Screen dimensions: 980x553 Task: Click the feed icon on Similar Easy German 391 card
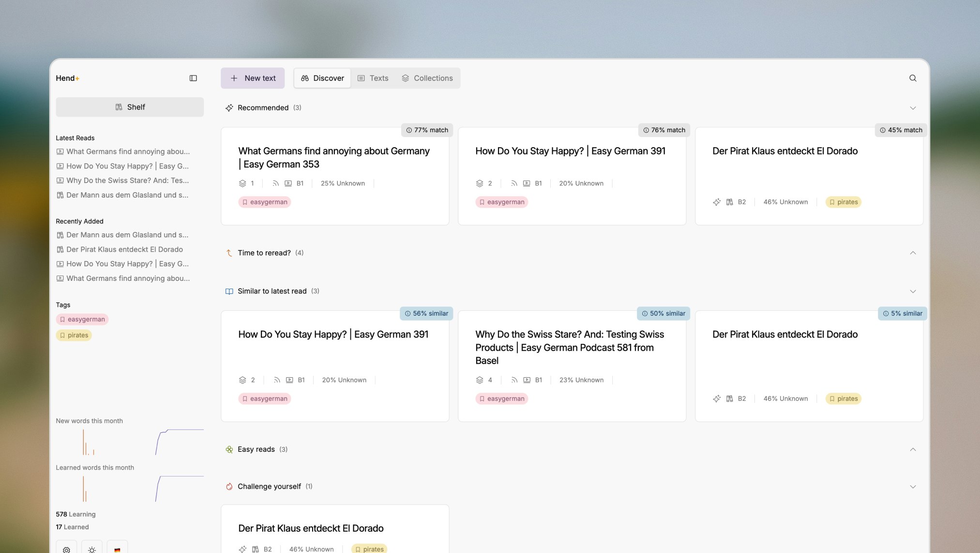point(277,380)
